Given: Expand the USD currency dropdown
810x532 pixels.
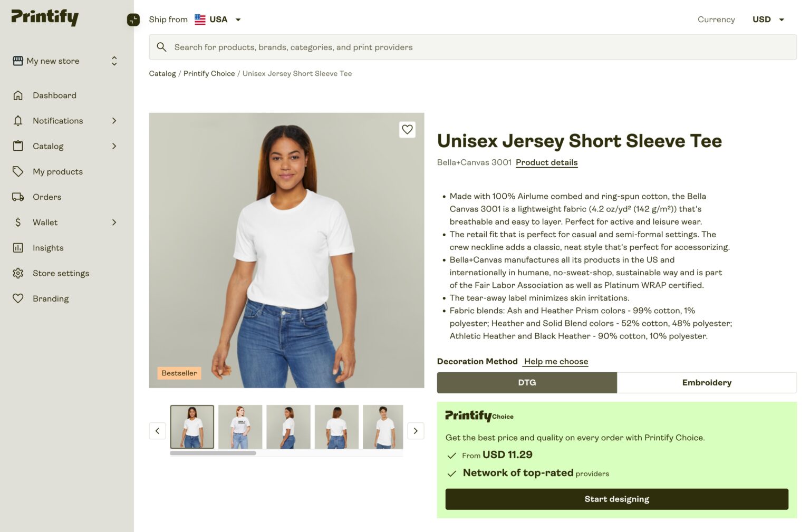Looking at the screenshot, I should [x=768, y=20].
